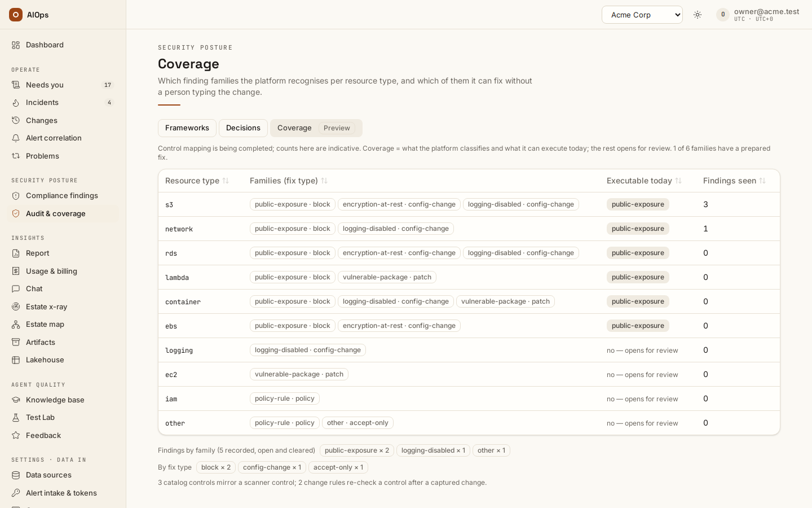The height and width of the screenshot is (508, 812).
Task: Switch to the Decisions tab
Action: (x=243, y=128)
